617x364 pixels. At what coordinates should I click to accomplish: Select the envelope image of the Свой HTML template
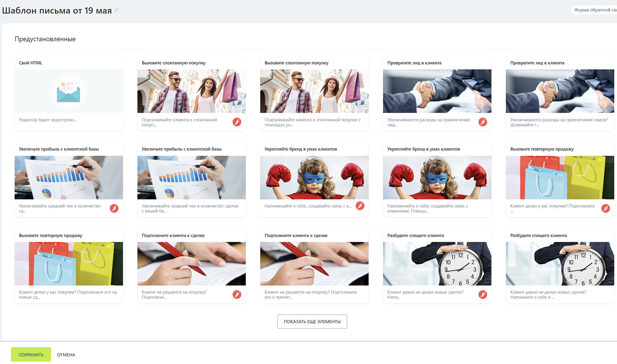tap(69, 91)
